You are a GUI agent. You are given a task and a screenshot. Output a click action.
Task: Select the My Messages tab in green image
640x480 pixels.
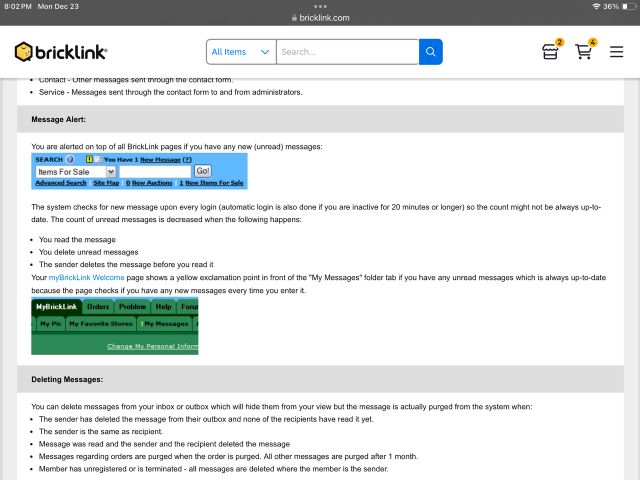(166, 324)
